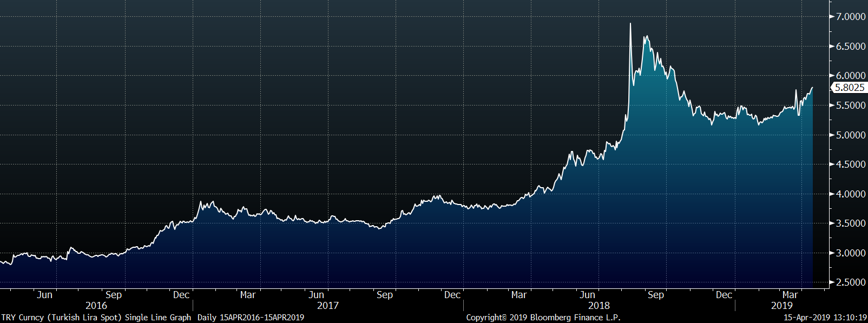This screenshot has width=868, height=323.
Task: Click the Mar 2018 month label
Action: [x=518, y=295]
